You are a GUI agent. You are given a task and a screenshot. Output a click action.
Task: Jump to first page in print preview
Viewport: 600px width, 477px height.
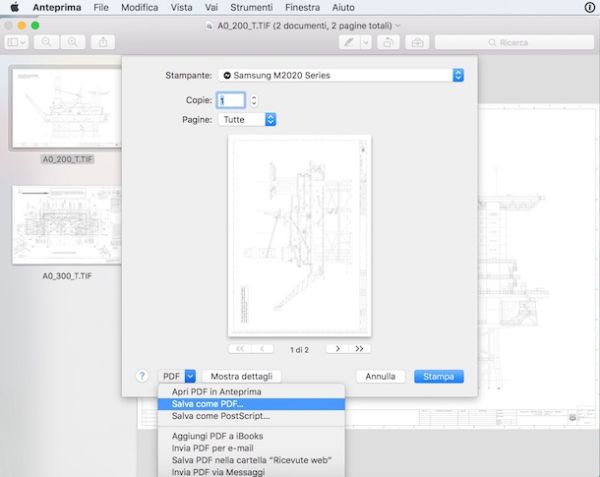240,349
